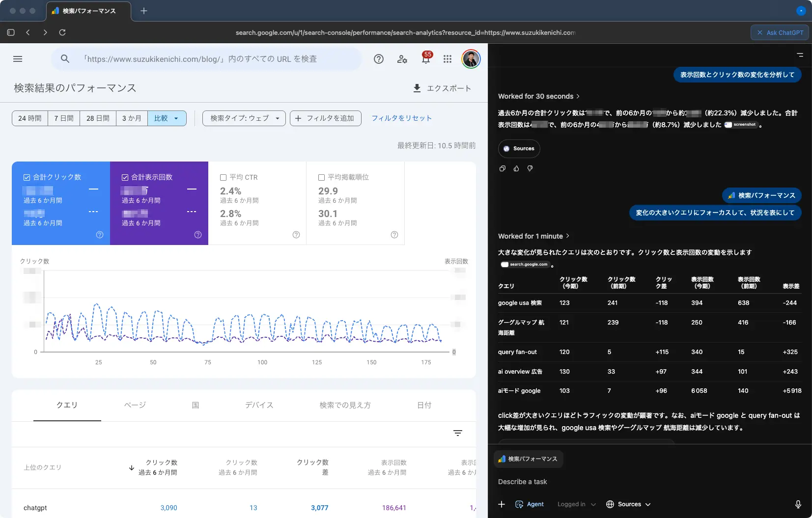
Task: Open the 比較 date range dropdown
Action: coord(167,118)
